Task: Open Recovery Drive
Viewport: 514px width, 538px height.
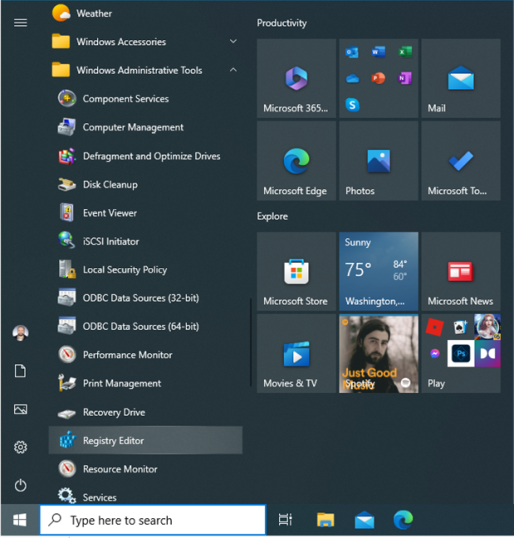Action: click(x=145, y=412)
